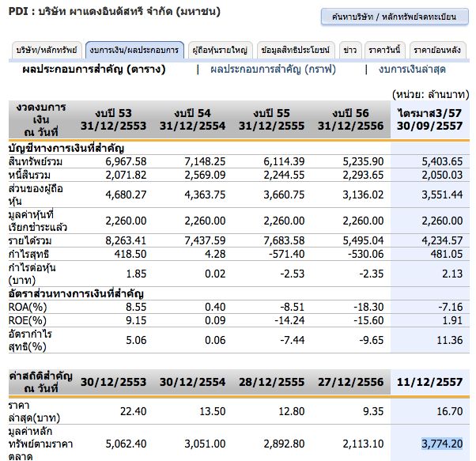476x461 pixels.
Task: Click the PDI company name heading
Action: coord(115,12)
